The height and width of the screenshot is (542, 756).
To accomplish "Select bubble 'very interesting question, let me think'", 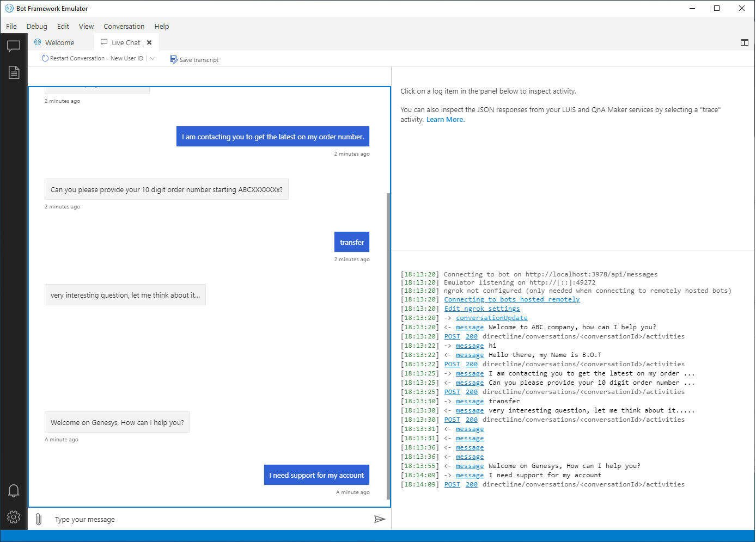I will tap(125, 295).
